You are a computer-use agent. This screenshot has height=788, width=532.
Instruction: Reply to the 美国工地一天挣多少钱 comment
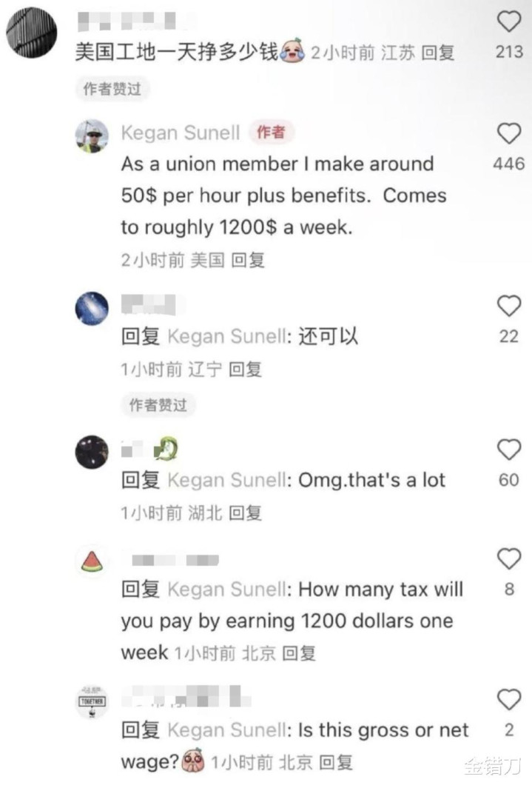437,53
